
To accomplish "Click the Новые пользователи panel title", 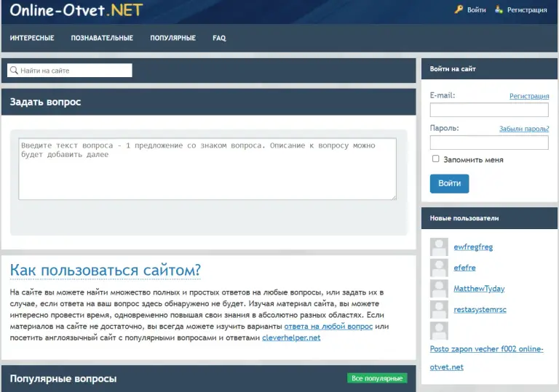I will [x=464, y=218].
